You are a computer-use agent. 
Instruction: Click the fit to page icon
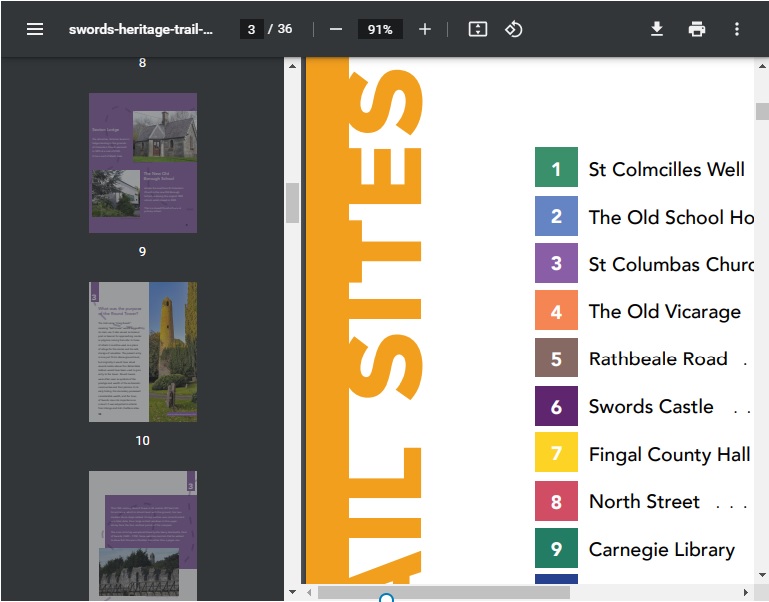tap(478, 29)
